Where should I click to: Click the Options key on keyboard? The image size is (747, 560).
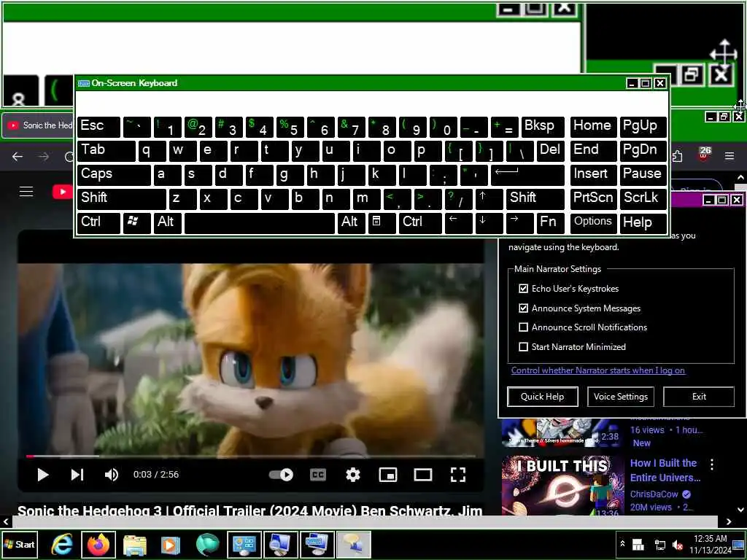pyautogui.click(x=592, y=222)
